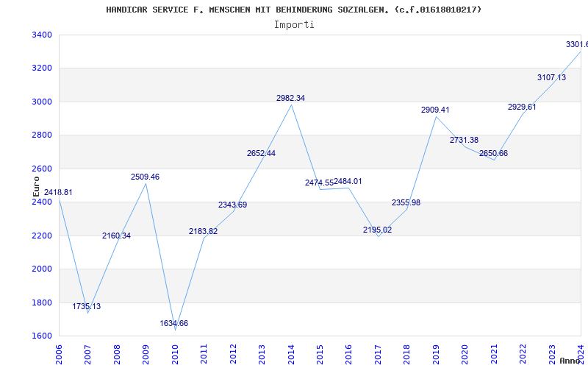Click x-axis year 2023
Screen dimensions: 588x368
(x=552, y=354)
